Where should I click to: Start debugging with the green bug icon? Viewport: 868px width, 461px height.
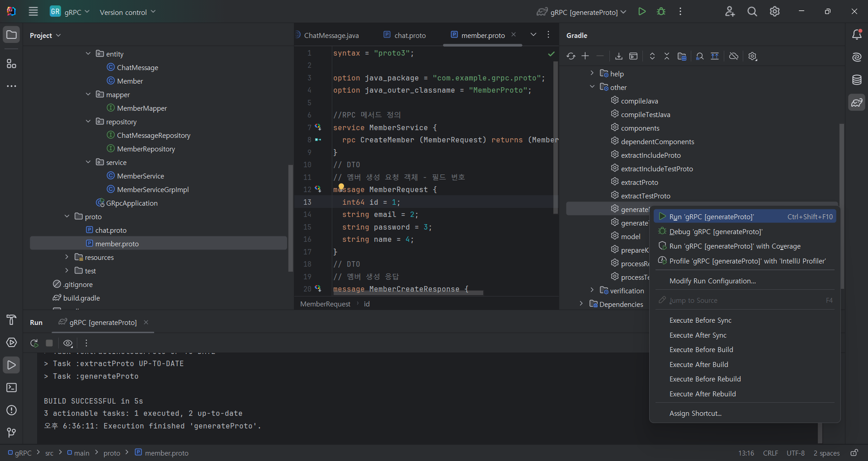[661, 12]
